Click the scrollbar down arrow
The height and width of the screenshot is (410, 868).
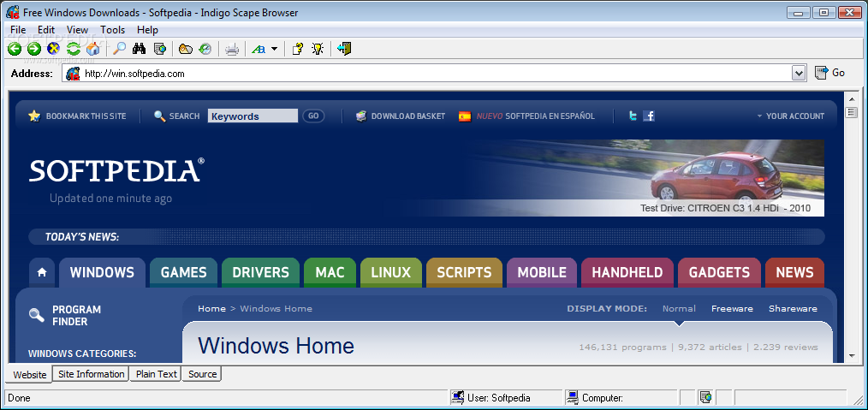[x=852, y=355]
